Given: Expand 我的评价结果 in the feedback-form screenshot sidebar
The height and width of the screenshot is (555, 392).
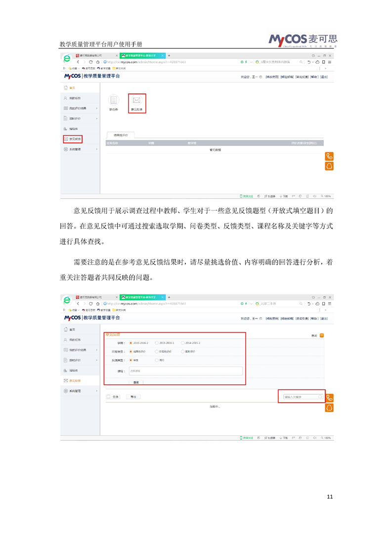Looking at the screenshot, I should (x=80, y=350).
